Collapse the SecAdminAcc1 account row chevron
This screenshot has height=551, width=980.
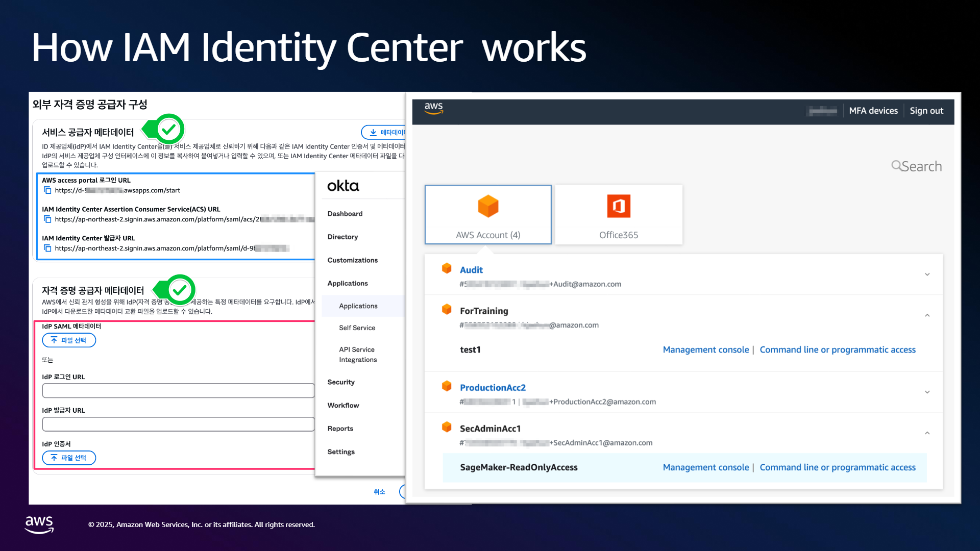pyautogui.click(x=927, y=433)
